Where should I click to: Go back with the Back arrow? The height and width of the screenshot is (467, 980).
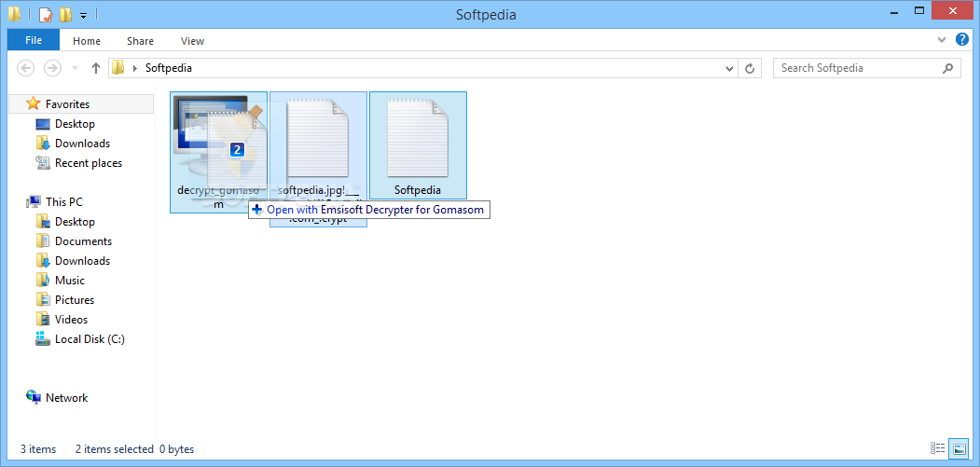coord(25,68)
